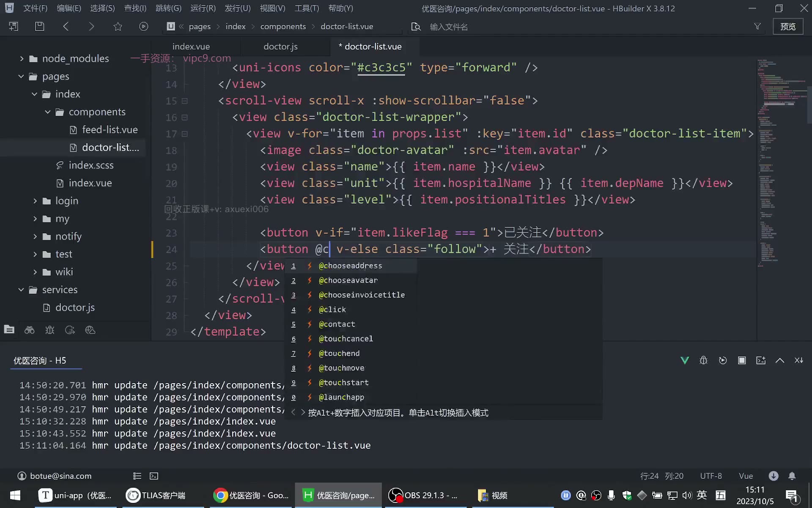Open the new file toolbar icon
This screenshot has height=508, width=812.
[14, 26]
